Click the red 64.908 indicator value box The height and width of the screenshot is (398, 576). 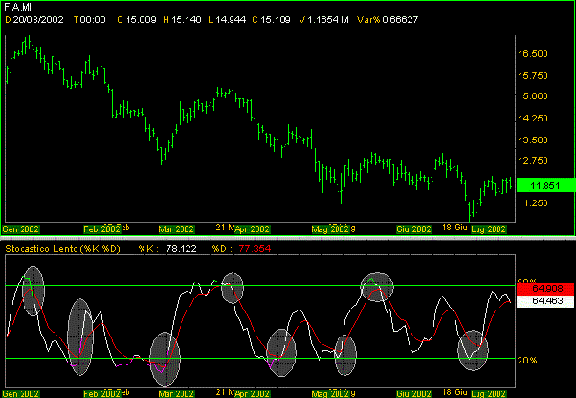coord(545,289)
